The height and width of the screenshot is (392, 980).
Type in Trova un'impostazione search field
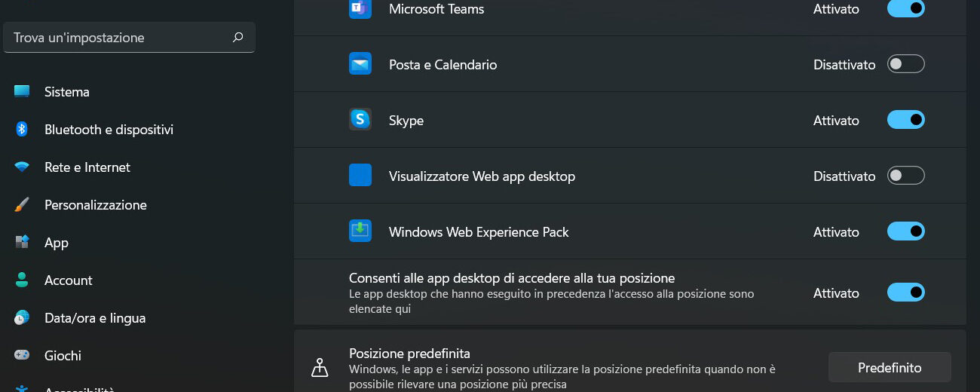pyautogui.click(x=121, y=38)
